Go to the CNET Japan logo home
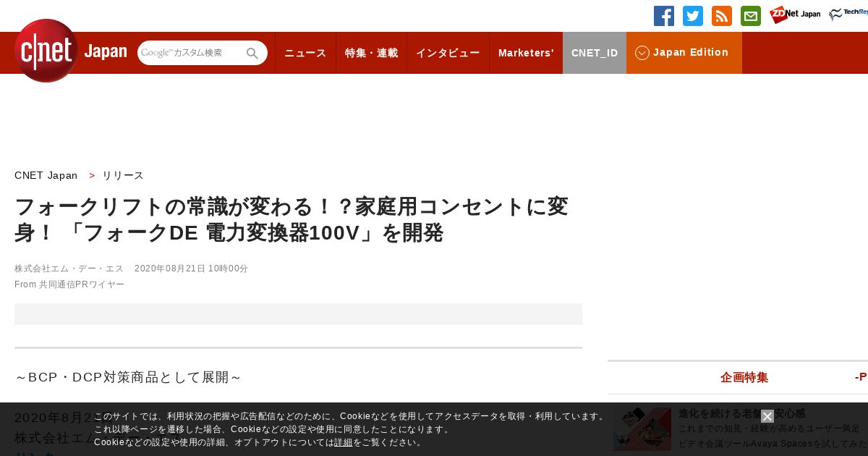This screenshot has width=868, height=456. [x=70, y=51]
